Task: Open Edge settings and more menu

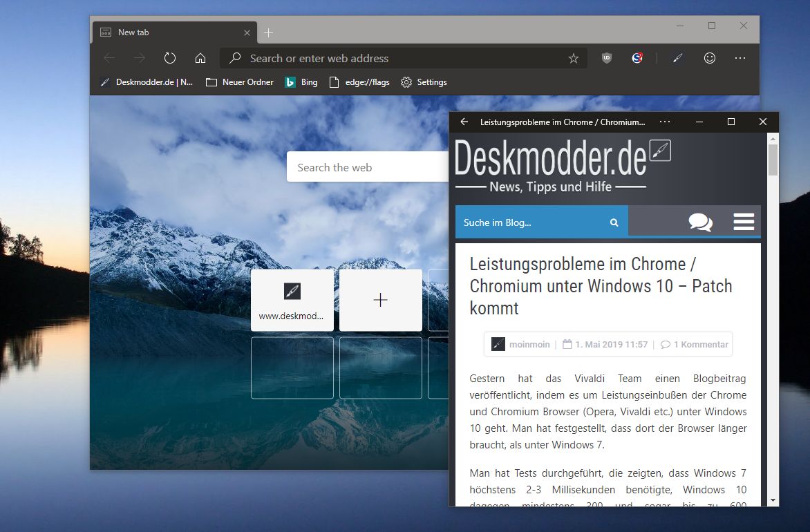Action: coord(740,58)
